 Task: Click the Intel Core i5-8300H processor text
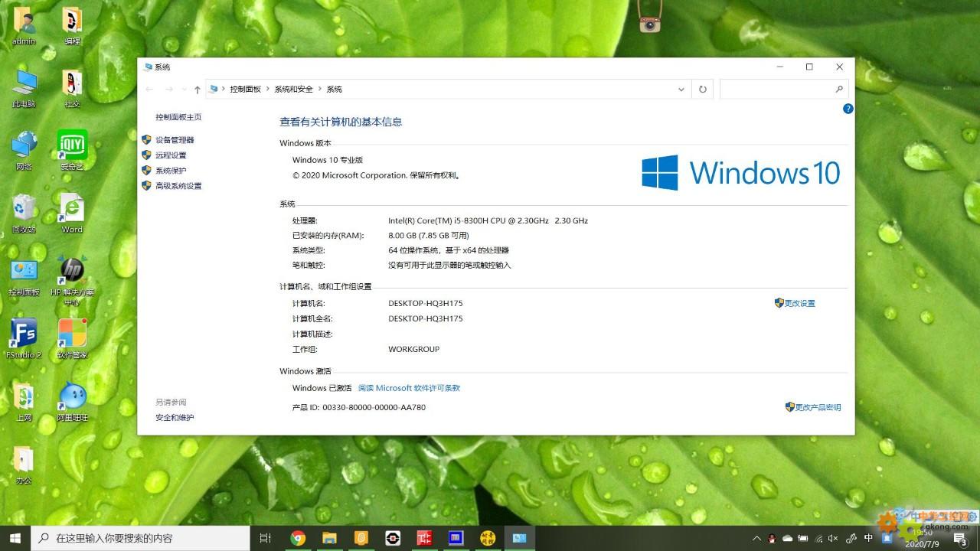coord(488,220)
